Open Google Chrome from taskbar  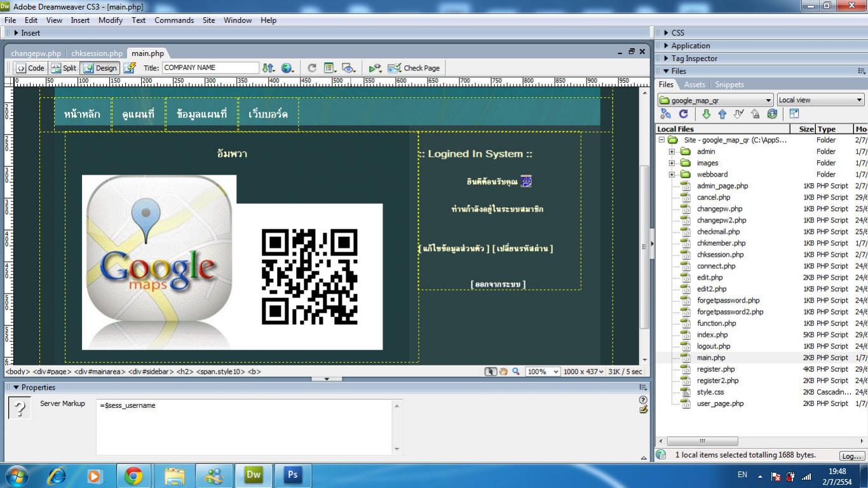point(133,475)
